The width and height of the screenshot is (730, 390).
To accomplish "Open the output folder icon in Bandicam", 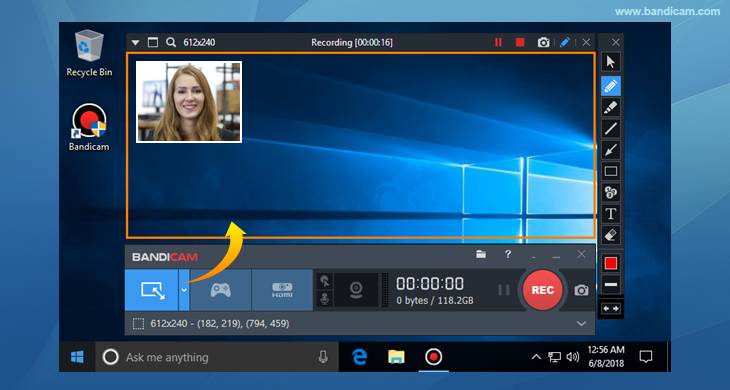I will (481, 255).
